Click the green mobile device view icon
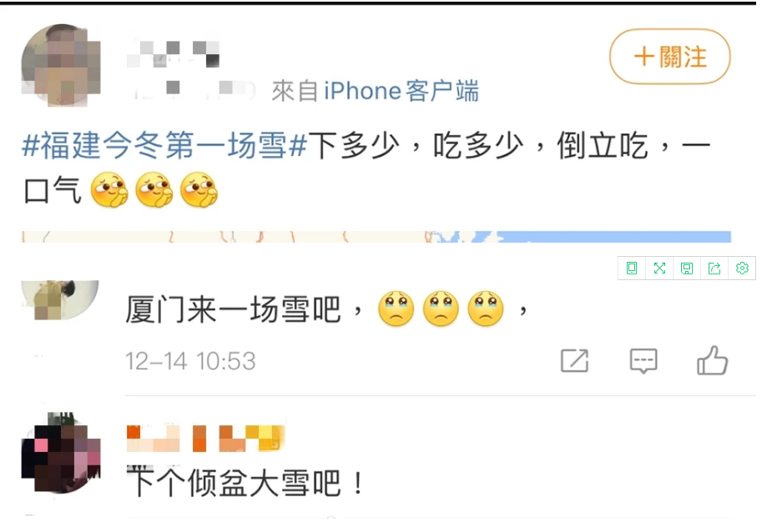 pyautogui.click(x=632, y=269)
